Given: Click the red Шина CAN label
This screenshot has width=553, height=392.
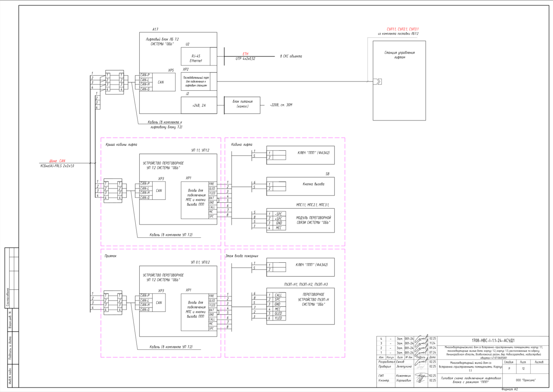Looking at the screenshot, I should click(x=57, y=161).
